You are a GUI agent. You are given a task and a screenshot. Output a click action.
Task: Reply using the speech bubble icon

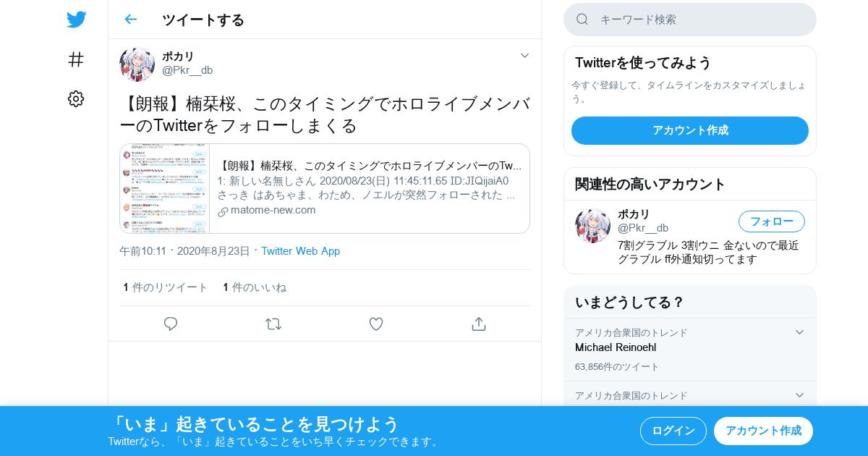171,324
